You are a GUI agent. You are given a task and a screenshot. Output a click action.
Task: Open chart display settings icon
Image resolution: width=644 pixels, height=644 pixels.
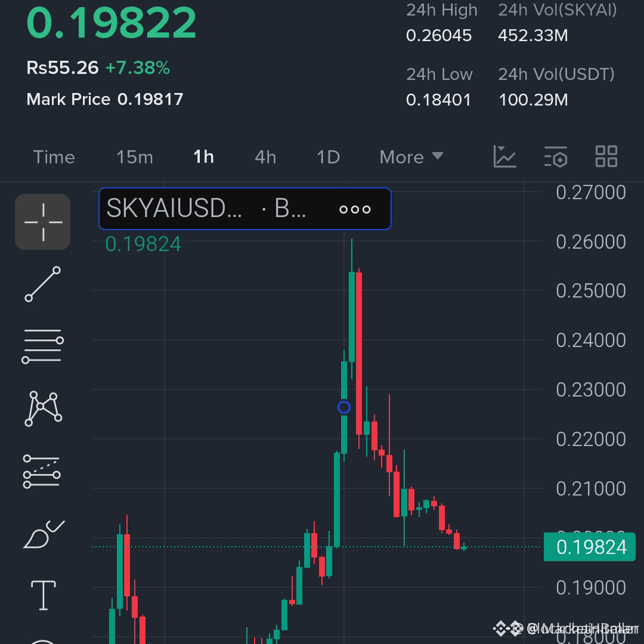(555, 156)
